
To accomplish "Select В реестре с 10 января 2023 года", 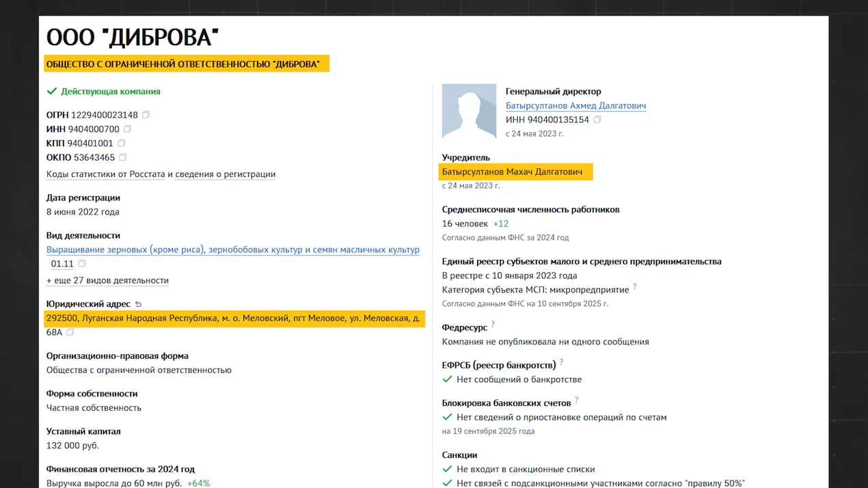I will point(510,275).
